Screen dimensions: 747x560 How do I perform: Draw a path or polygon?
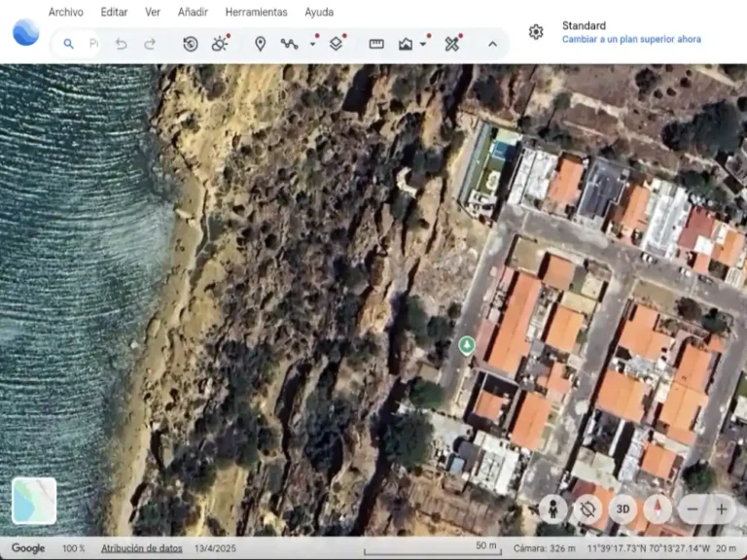pos(289,44)
